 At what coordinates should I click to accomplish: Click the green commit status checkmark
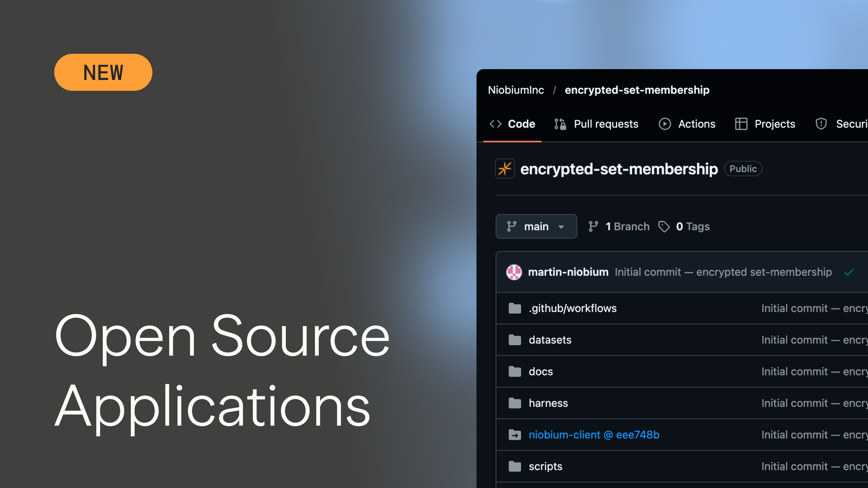(x=849, y=272)
